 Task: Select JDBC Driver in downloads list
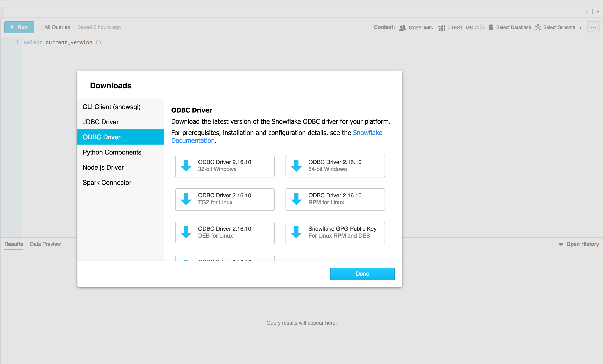[101, 122]
